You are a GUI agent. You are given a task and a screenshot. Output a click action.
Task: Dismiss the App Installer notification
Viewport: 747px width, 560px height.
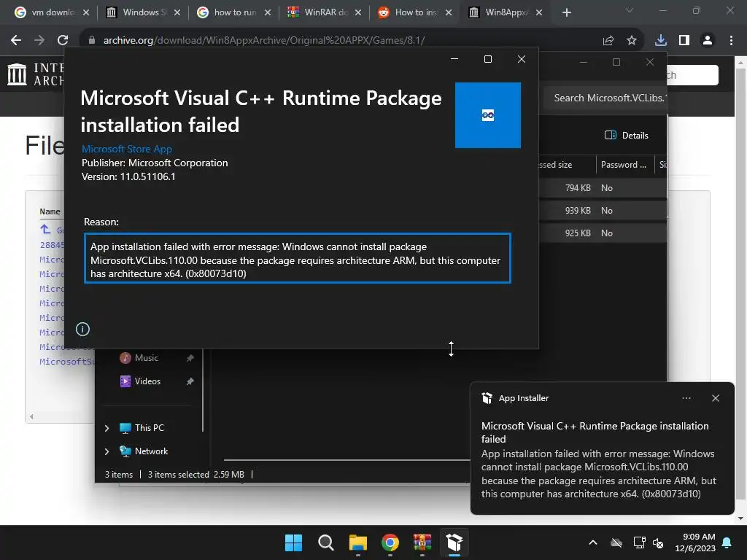pos(716,398)
